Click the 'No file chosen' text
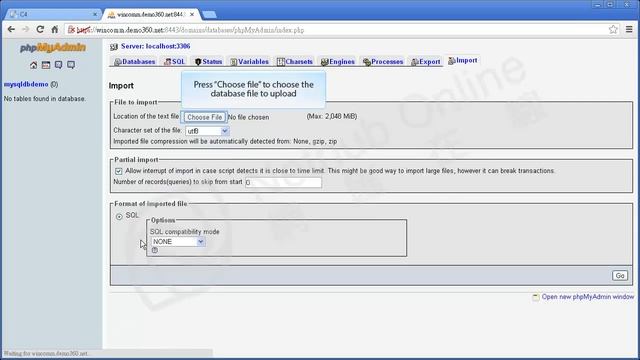Viewport: 640px width, 360px height. [248, 117]
